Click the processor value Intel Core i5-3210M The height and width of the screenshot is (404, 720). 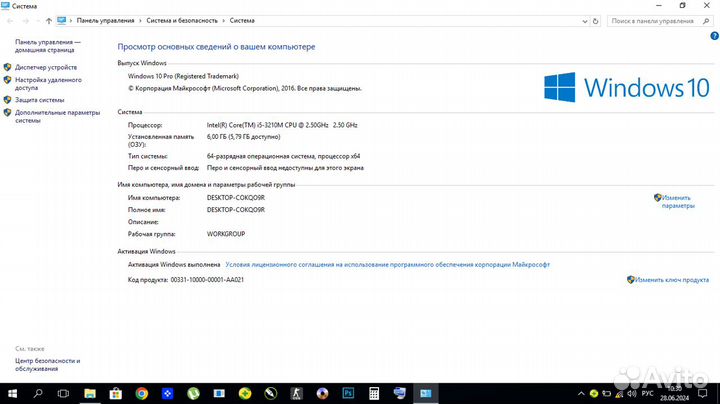click(282, 125)
